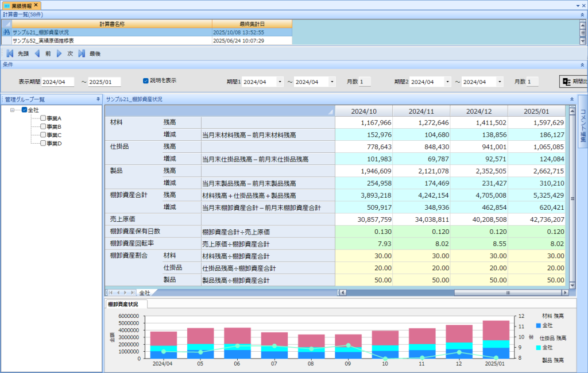This screenshot has height=373, width=588.
Task: Close the 業績情報 tab with X
Action: coord(36,5)
